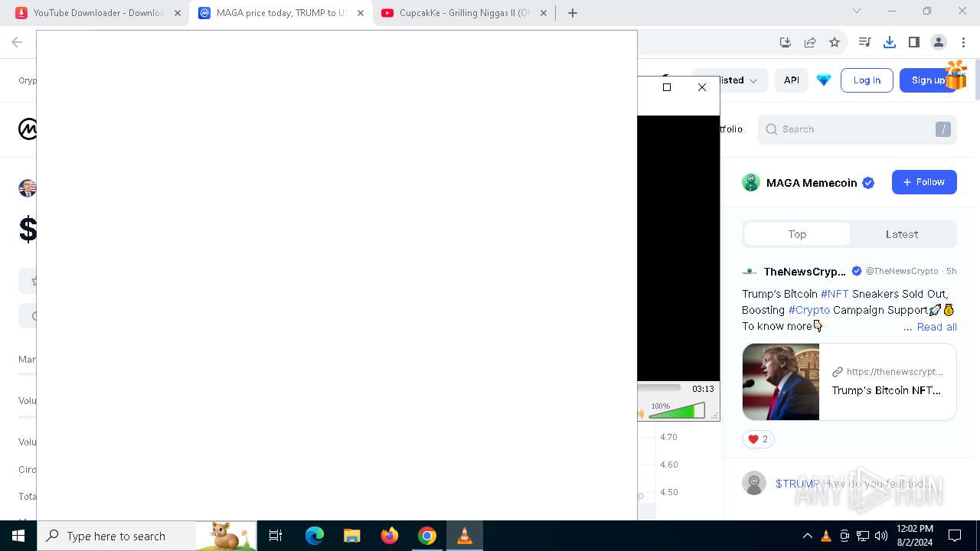Image resolution: width=980 pixels, height=551 pixels.
Task: Click the #Crypto hashtag
Action: point(808,310)
